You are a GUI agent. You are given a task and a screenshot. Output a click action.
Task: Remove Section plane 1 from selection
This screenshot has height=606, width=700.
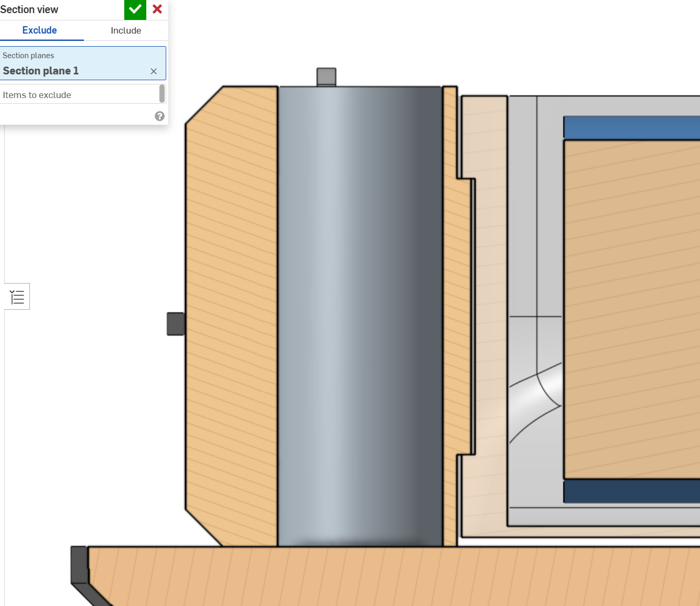point(154,71)
